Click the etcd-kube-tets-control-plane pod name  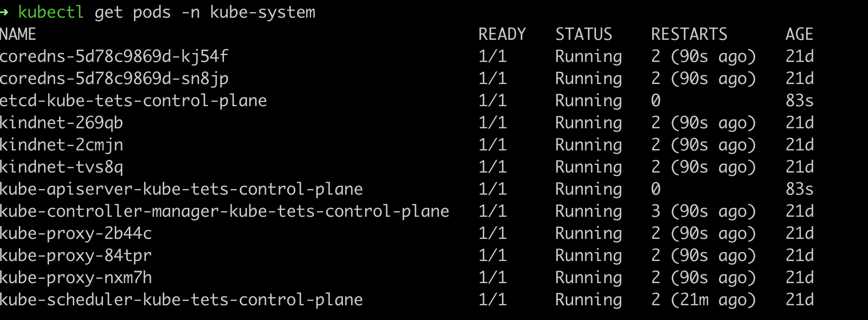(x=133, y=101)
